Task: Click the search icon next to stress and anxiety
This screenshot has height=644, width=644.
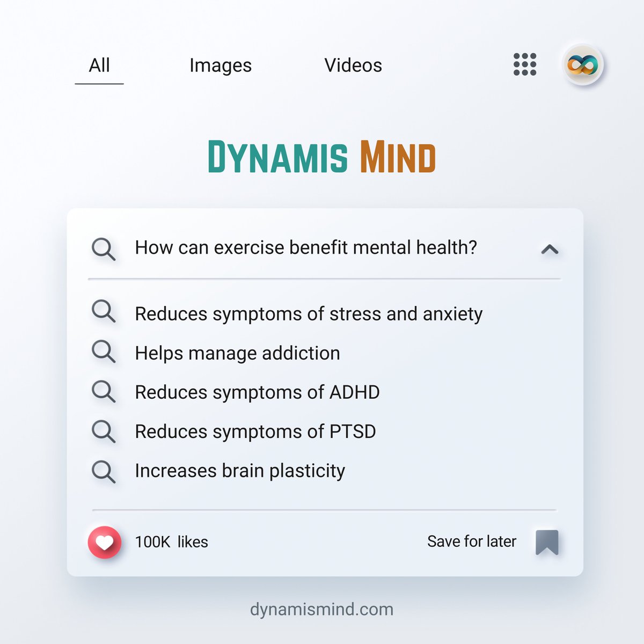Action: pyautogui.click(x=103, y=311)
